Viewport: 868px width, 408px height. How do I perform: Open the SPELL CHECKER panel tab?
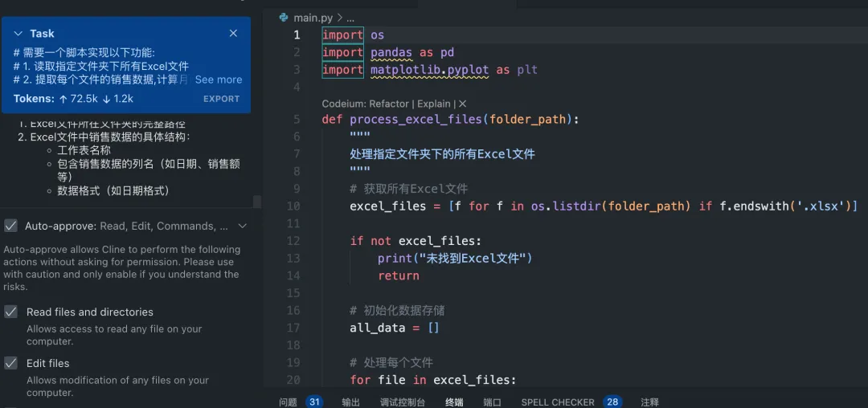(558, 402)
